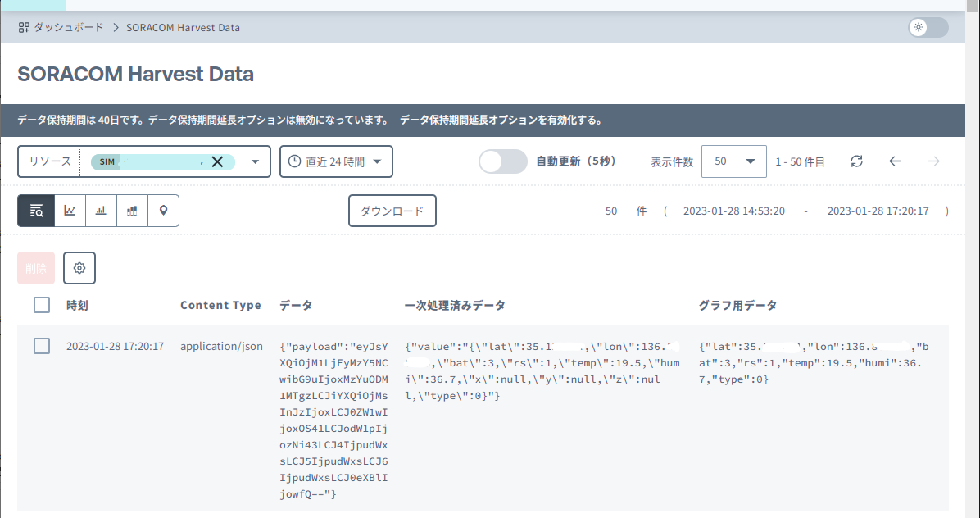The width and height of the screenshot is (980, 518).
Task: Tick the select-all header checkbox
Action: click(42, 305)
